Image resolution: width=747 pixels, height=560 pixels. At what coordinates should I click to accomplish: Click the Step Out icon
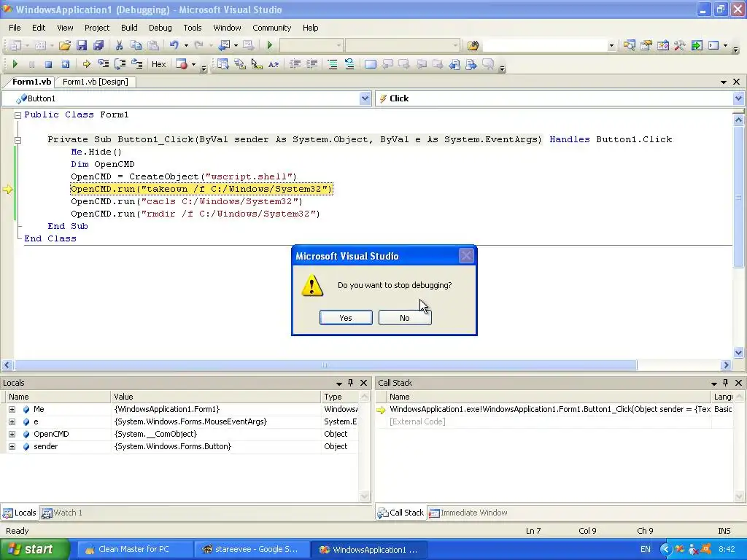coord(136,64)
